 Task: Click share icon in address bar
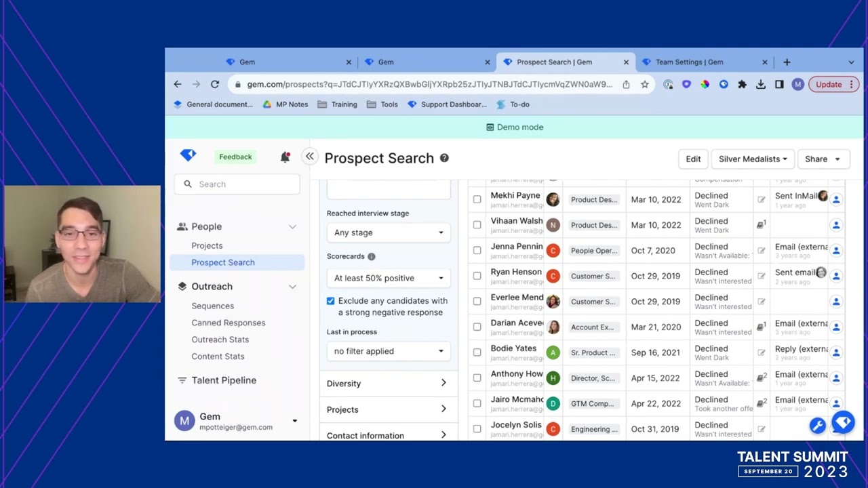click(x=626, y=84)
